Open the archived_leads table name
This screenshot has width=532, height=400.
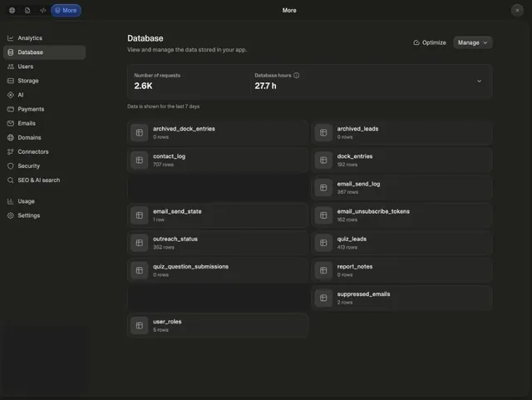click(x=357, y=129)
